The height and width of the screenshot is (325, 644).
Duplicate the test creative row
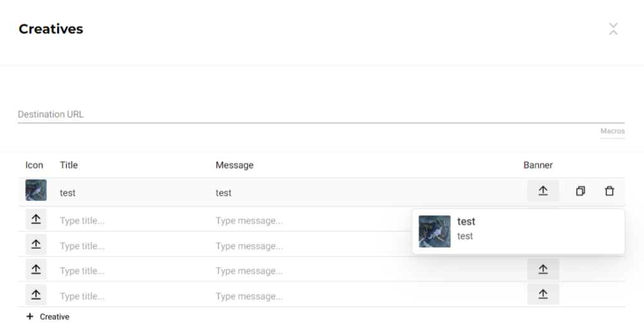coord(580,191)
